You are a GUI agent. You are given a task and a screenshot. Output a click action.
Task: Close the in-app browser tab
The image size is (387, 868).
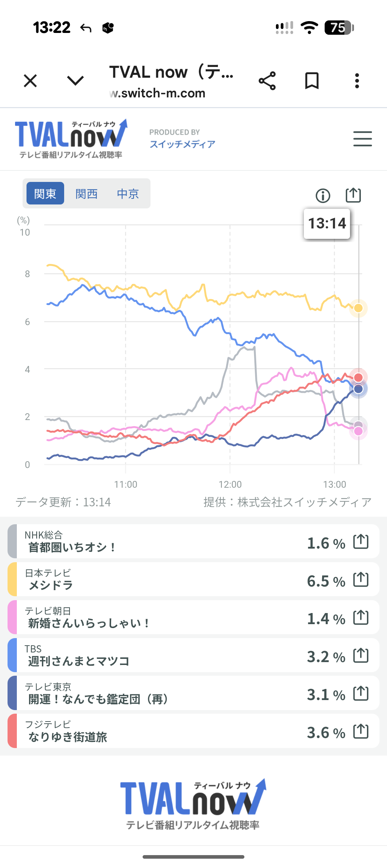30,81
